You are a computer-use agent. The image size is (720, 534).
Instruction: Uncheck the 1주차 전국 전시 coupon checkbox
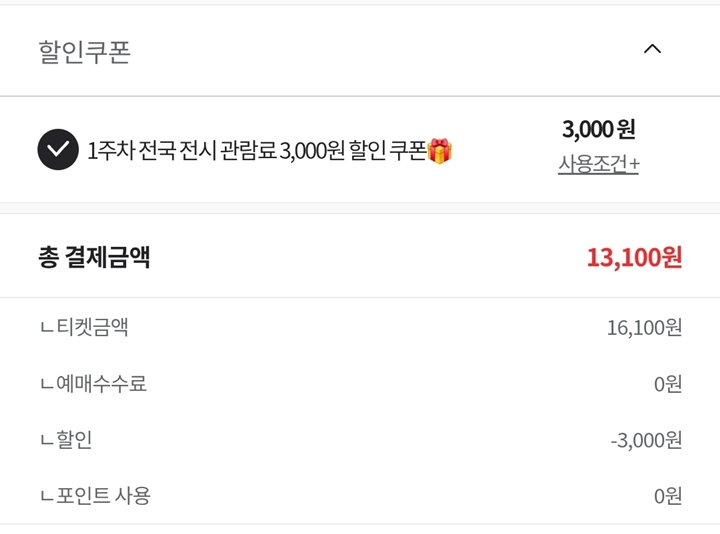click(x=58, y=150)
